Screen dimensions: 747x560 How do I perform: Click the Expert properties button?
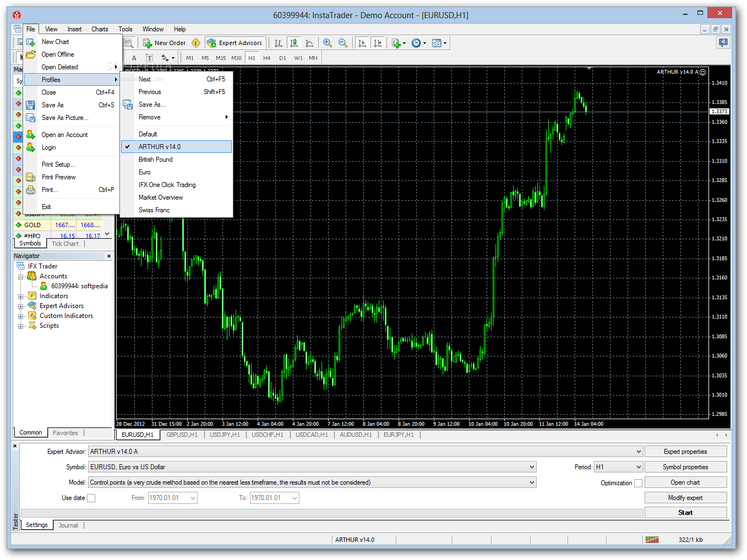click(685, 452)
